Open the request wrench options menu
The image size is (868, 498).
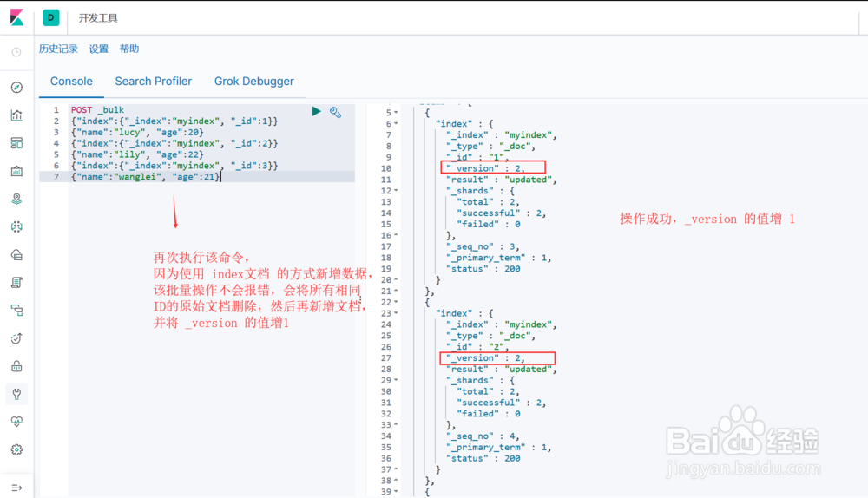pyautogui.click(x=335, y=112)
